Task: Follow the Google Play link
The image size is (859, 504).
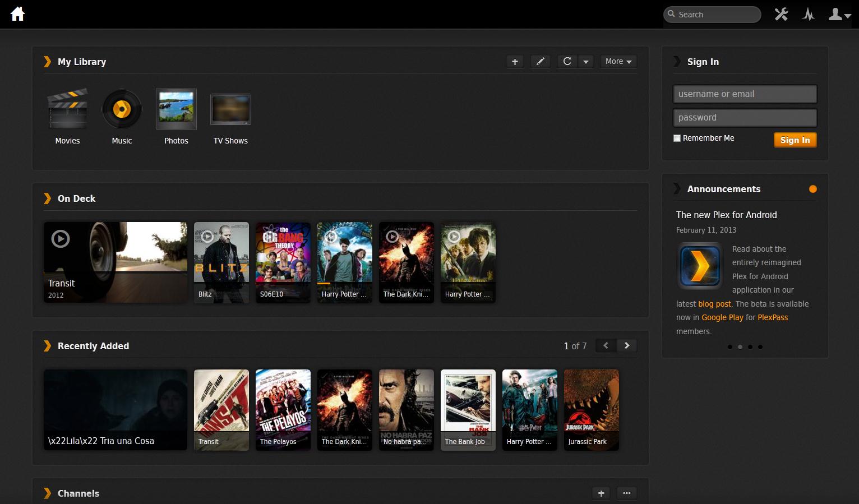Action: point(722,317)
